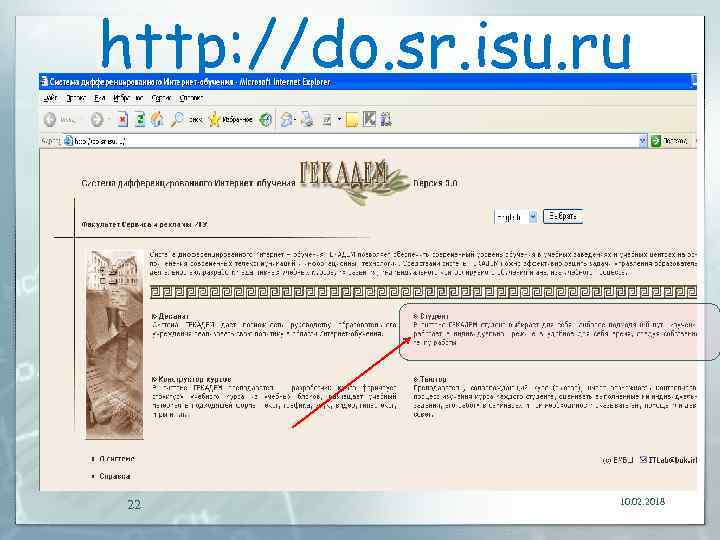Go to Home page icon
Screen dimensions: 720x540
pyautogui.click(x=158, y=120)
